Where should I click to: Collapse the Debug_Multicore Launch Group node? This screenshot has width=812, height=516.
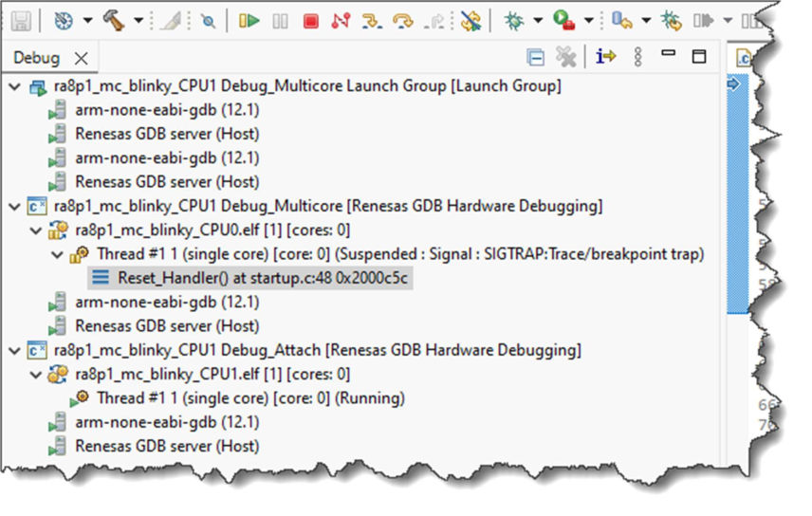[x=15, y=86]
